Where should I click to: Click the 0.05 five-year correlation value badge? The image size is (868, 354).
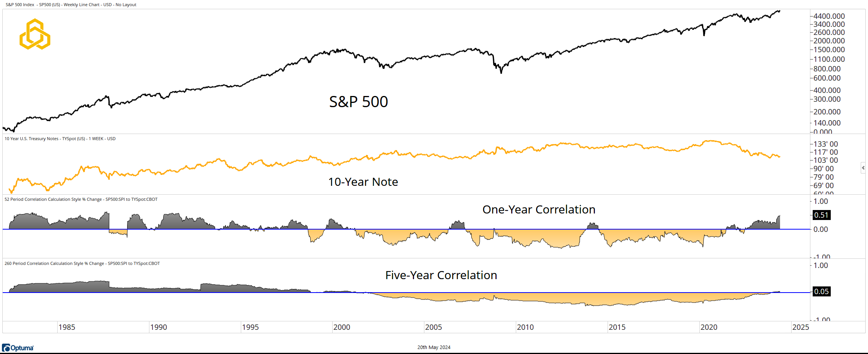coord(821,291)
